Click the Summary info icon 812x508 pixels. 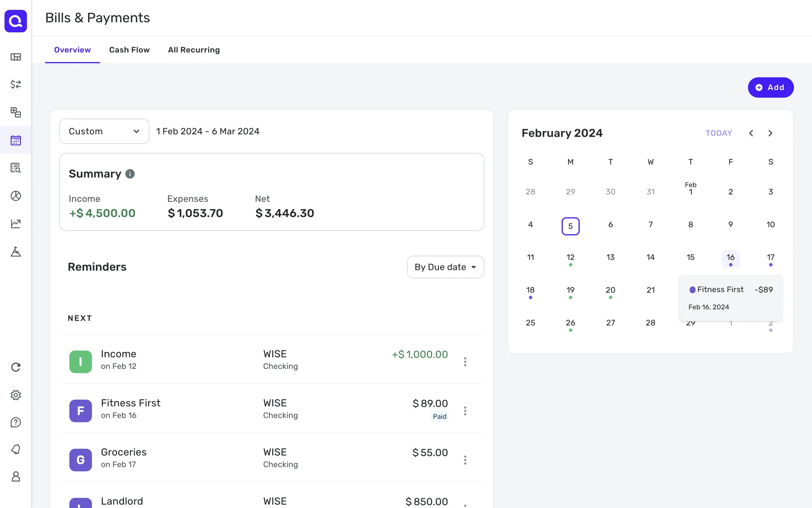(x=130, y=174)
